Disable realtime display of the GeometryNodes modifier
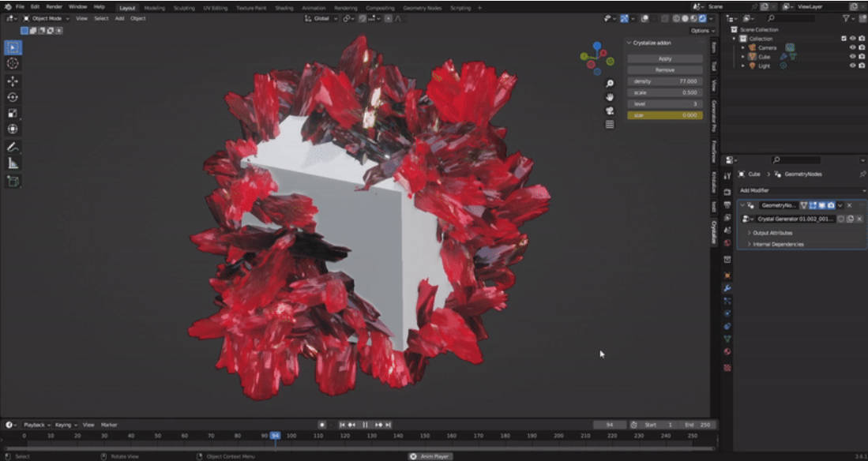 pos(821,205)
